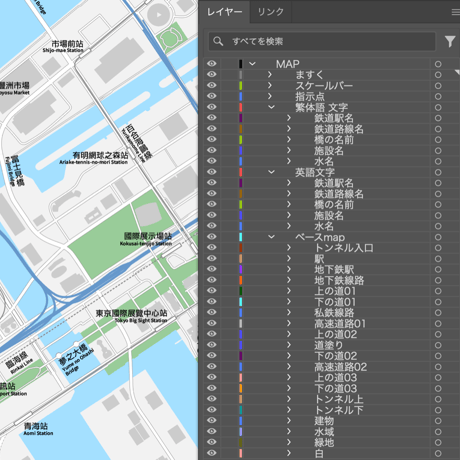The width and height of the screenshot is (460, 460).
Task: Click the 上の道02 layer color swatch
Action: click(x=241, y=334)
